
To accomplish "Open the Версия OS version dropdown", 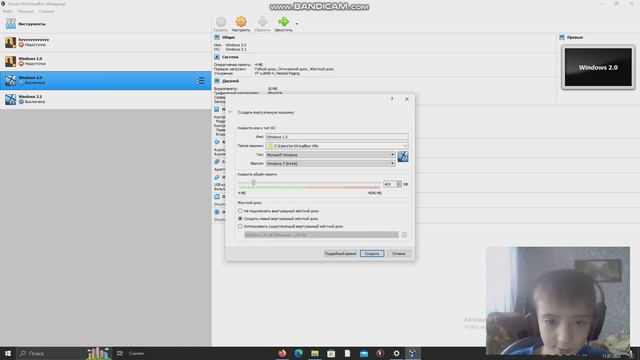I will (331, 163).
